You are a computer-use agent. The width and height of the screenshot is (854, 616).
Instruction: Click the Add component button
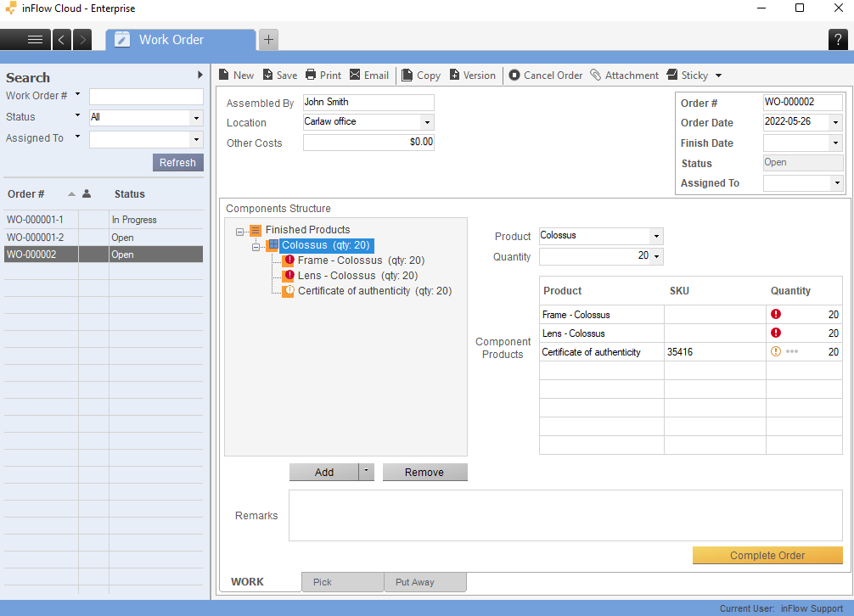click(x=324, y=472)
